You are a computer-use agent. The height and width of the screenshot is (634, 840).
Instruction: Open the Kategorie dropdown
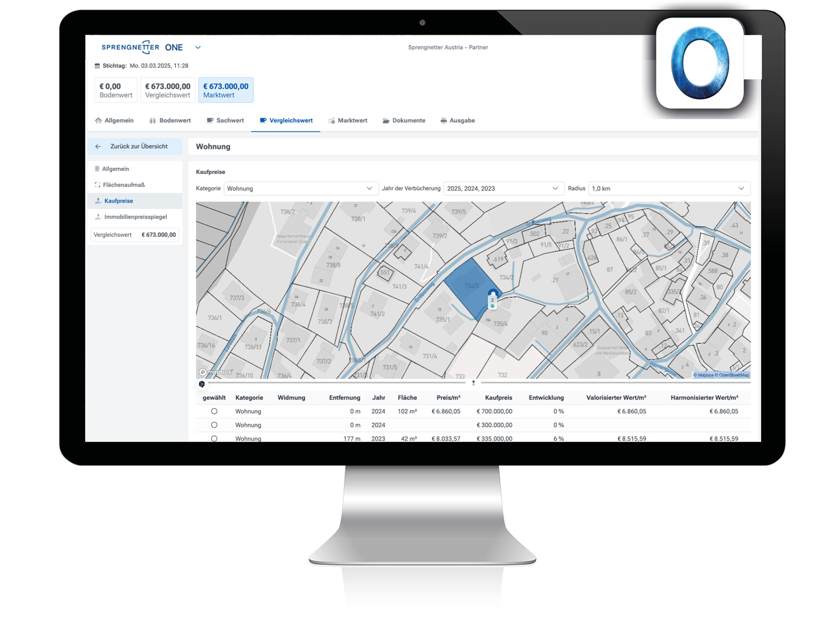[x=300, y=189]
